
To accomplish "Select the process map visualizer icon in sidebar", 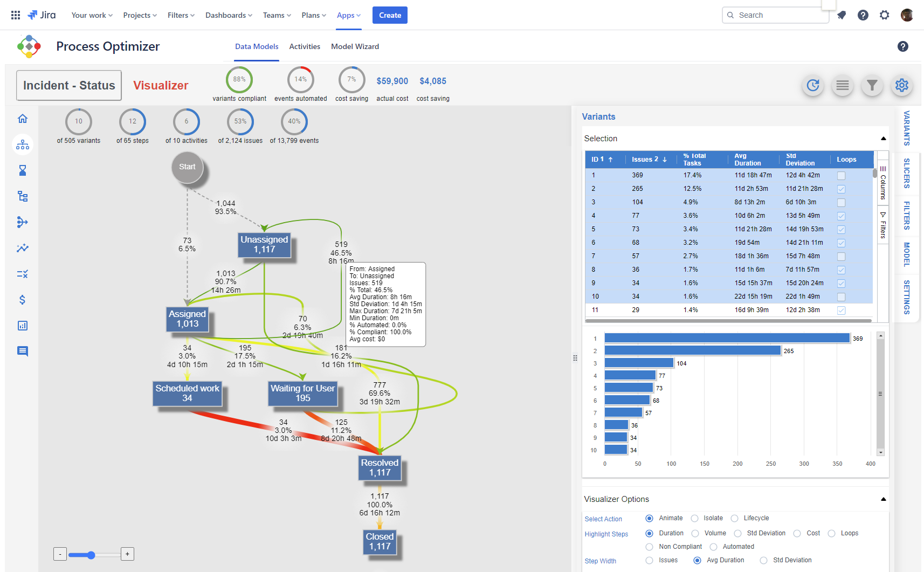I will pyautogui.click(x=23, y=144).
